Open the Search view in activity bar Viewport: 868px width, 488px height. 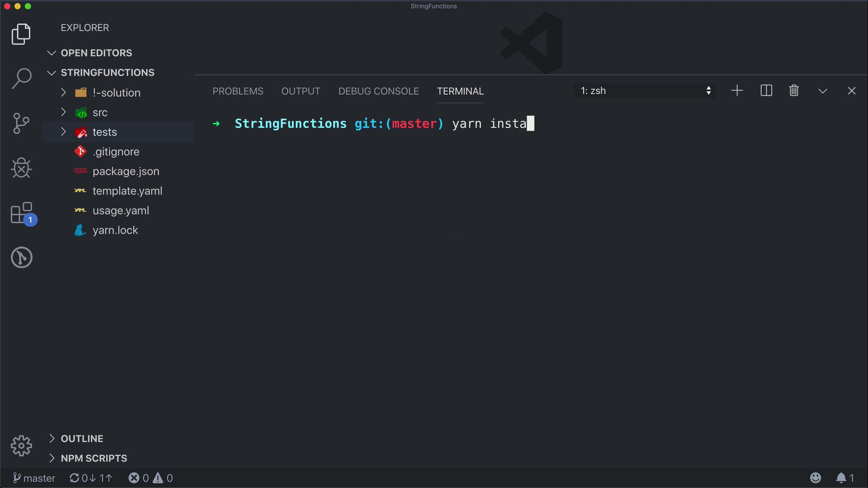click(x=21, y=79)
